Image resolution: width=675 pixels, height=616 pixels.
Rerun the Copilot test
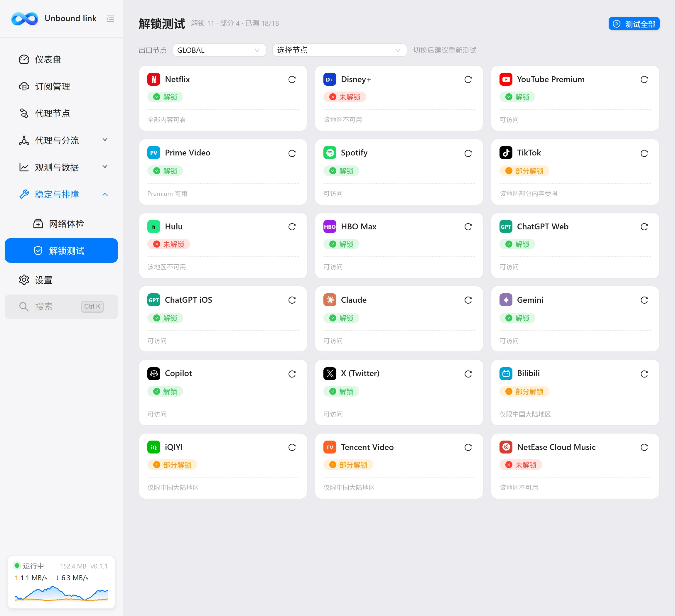pyautogui.click(x=292, y=374)
